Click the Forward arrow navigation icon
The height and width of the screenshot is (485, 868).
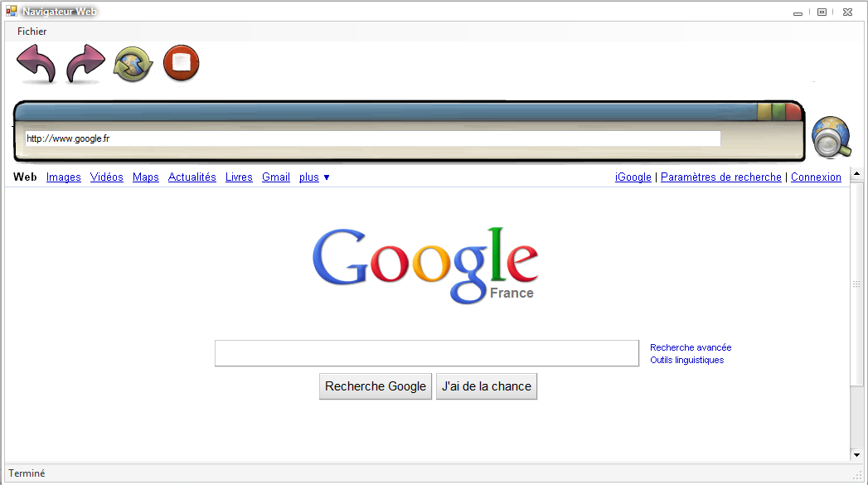tap(85, 64)
